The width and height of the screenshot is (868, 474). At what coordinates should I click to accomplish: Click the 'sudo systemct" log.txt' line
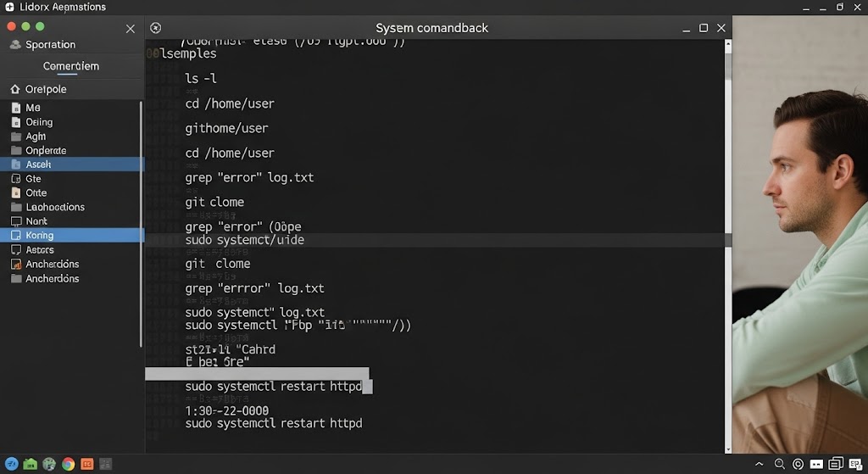[x=255, y=312]
